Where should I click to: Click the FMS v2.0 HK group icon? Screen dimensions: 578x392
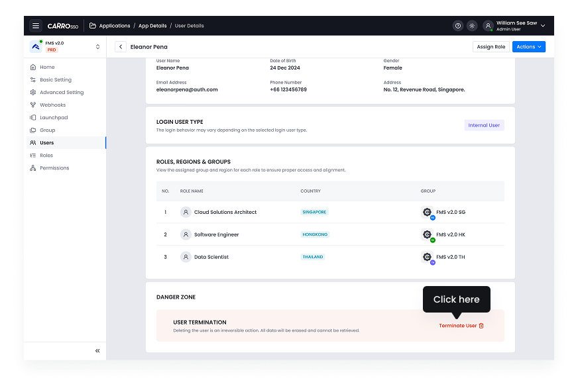(428, 235)
